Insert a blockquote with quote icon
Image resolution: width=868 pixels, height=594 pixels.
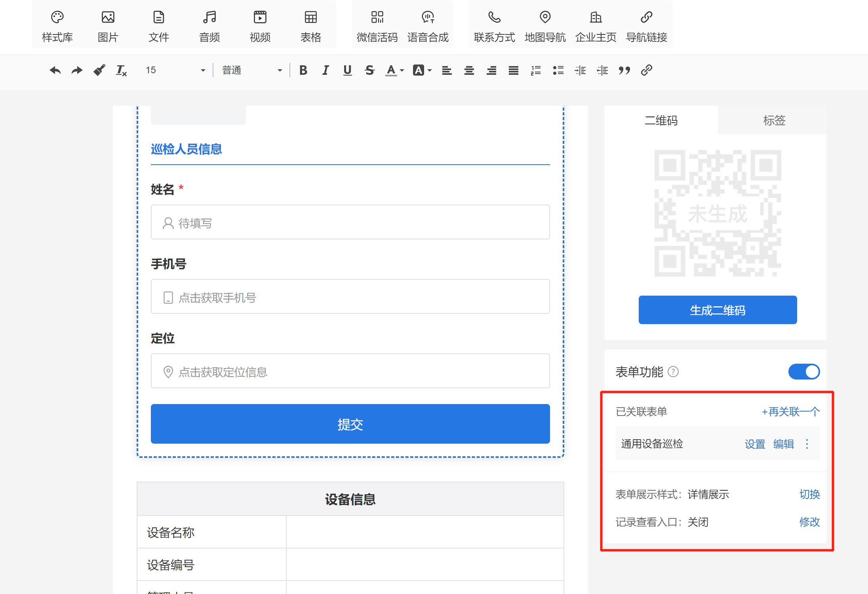(624, 70)
